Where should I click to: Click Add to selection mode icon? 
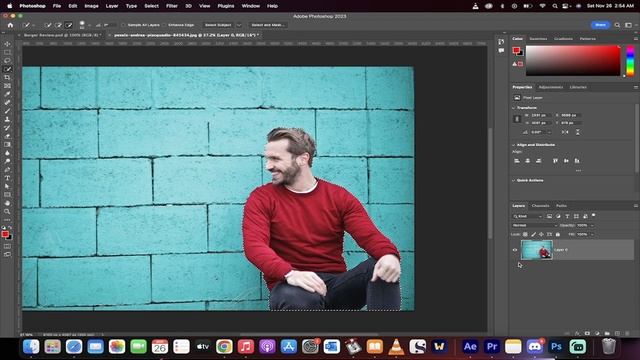pos(58,25)
